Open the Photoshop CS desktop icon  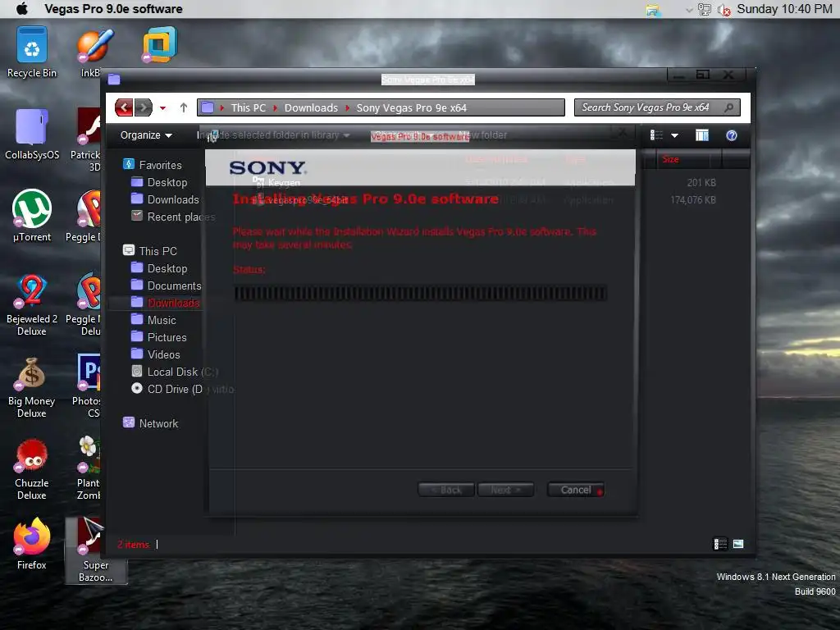pos(87,387)
